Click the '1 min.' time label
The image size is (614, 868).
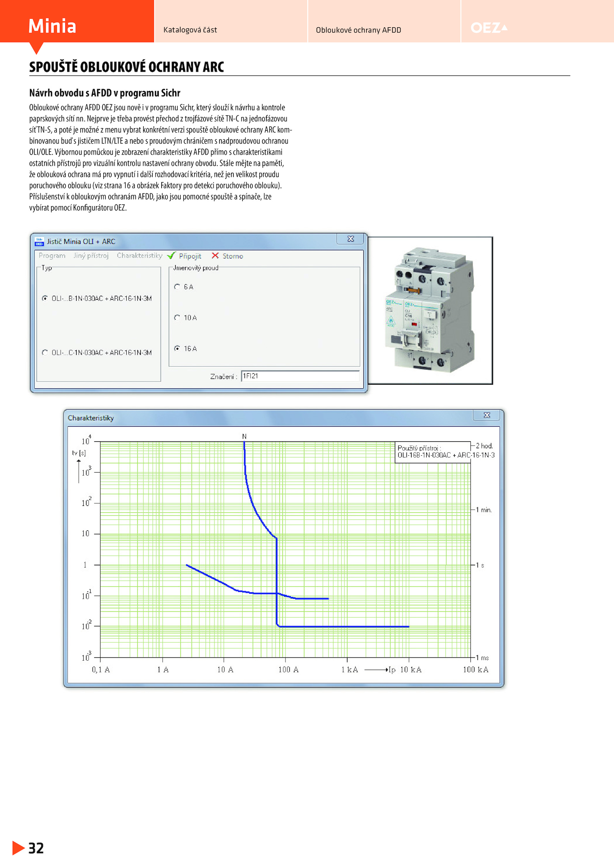tap(484, 510)
